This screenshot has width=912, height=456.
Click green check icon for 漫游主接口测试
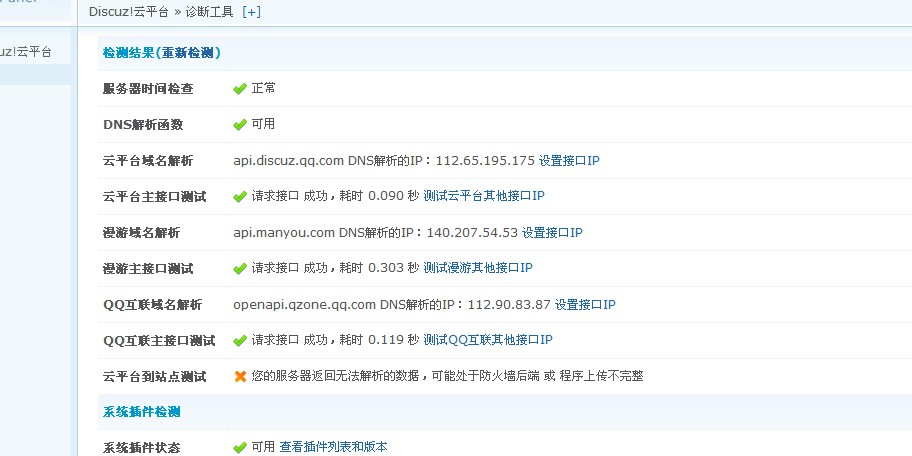pyautogui.click(x=240, y=269)
